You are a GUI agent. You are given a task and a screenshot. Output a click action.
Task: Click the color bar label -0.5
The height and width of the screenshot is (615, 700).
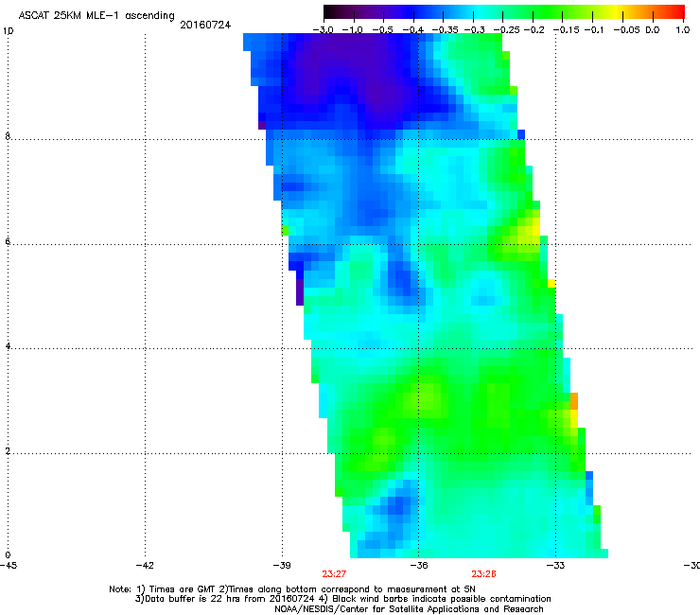[x=382, y=30]
